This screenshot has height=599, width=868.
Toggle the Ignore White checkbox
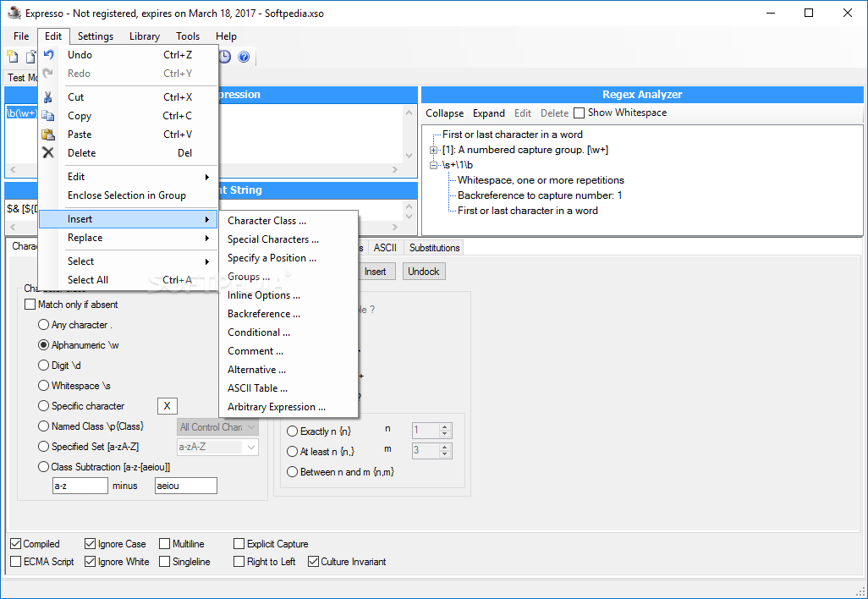point(90,562)
